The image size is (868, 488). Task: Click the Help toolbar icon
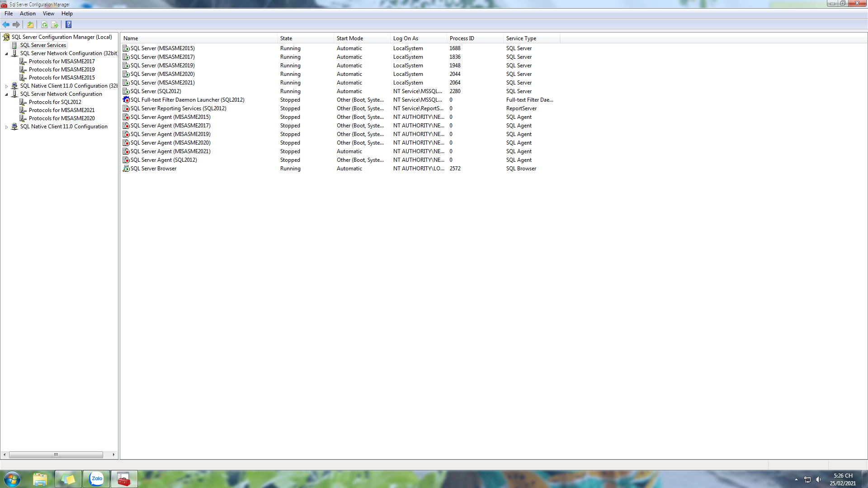[x=69, y=24]
